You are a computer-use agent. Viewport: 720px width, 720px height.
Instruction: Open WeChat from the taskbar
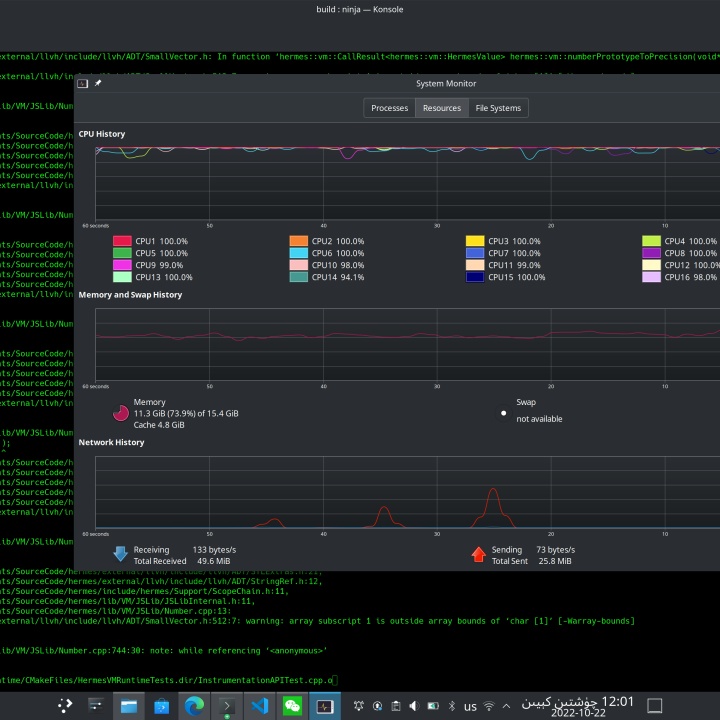pyautogui.click(x=292, y=706)
